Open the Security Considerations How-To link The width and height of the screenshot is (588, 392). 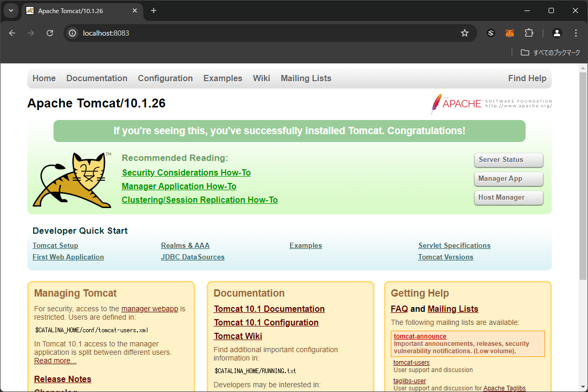(186, 172)
